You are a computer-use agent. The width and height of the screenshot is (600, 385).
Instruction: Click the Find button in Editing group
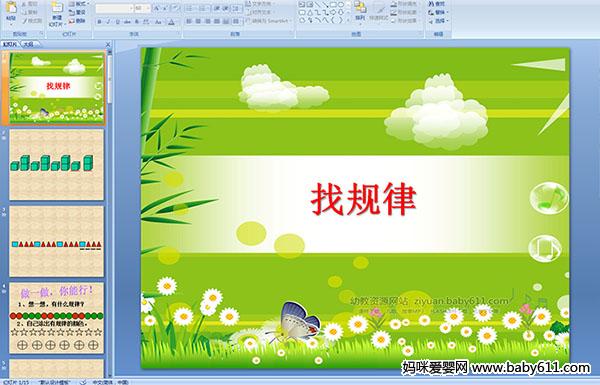click(x=437, y=4)
